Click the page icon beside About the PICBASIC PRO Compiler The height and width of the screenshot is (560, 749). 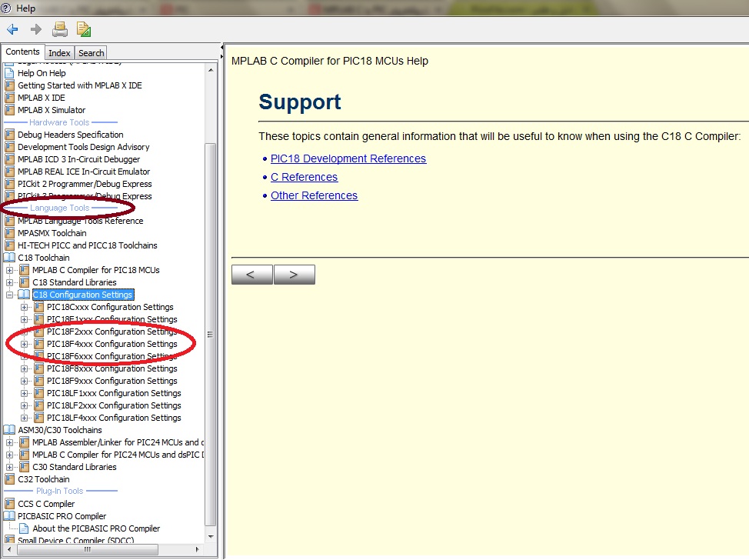point(24,528)
